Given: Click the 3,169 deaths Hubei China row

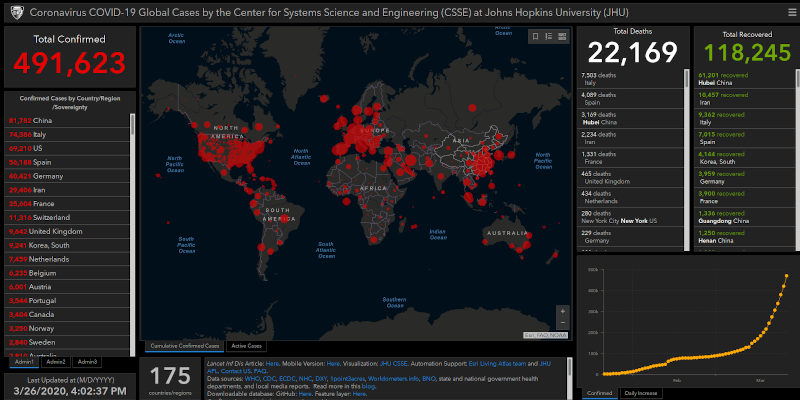Looking at the screenshot, I should click(631, 118).
